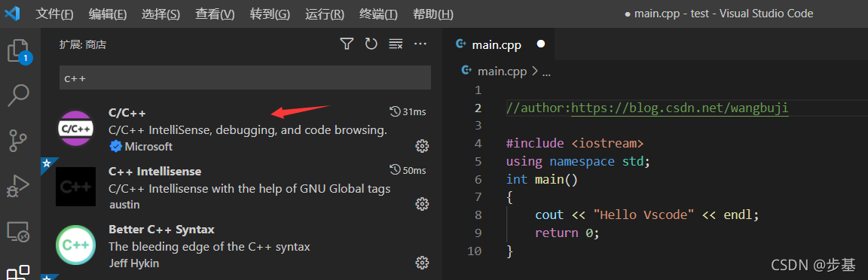868x280 pixels.
Task: Click main.cpp in the breadcrumb
Action: click(x=503, y=71)
